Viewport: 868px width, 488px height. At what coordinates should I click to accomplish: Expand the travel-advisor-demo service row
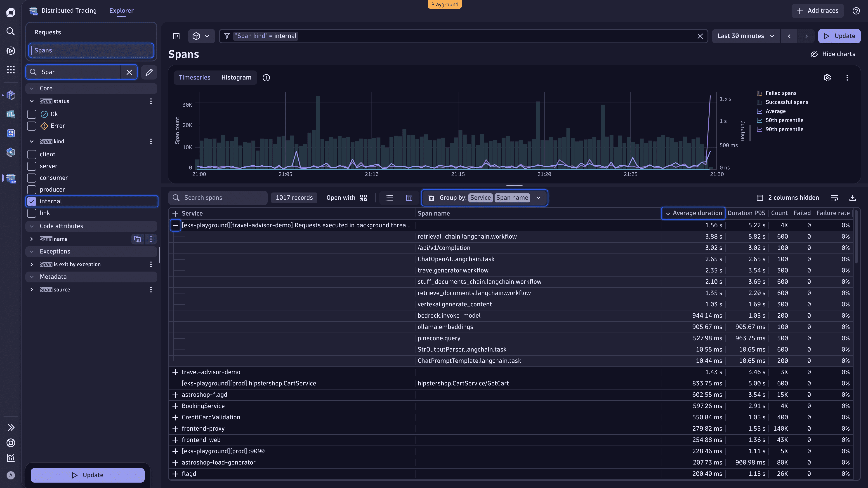(175, 372)
